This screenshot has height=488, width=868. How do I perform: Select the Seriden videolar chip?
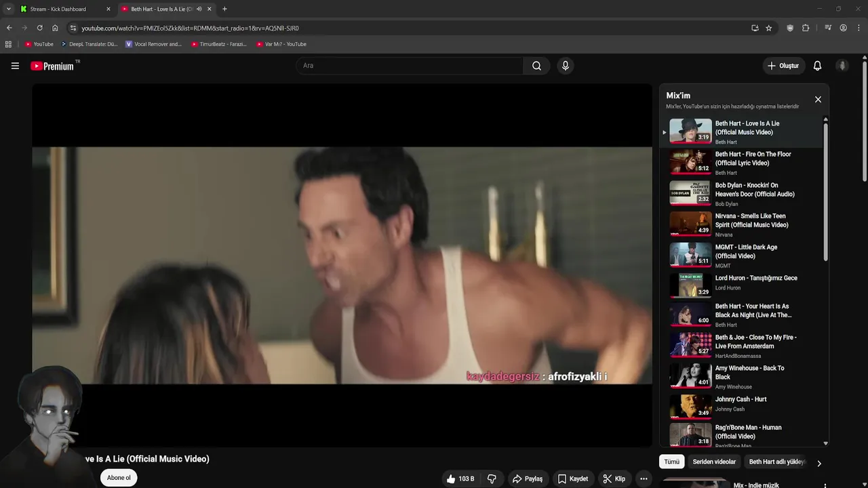click(714, 462)
